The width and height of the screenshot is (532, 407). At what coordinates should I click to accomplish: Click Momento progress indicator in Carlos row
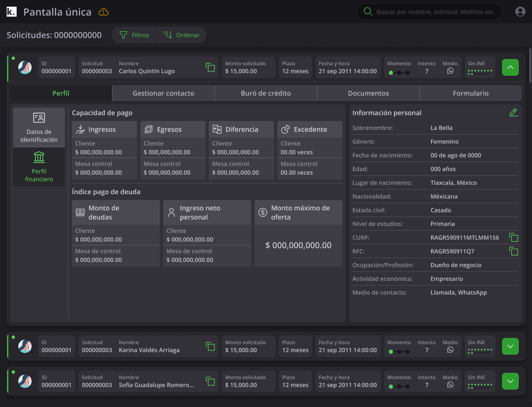tap(399, 73)
